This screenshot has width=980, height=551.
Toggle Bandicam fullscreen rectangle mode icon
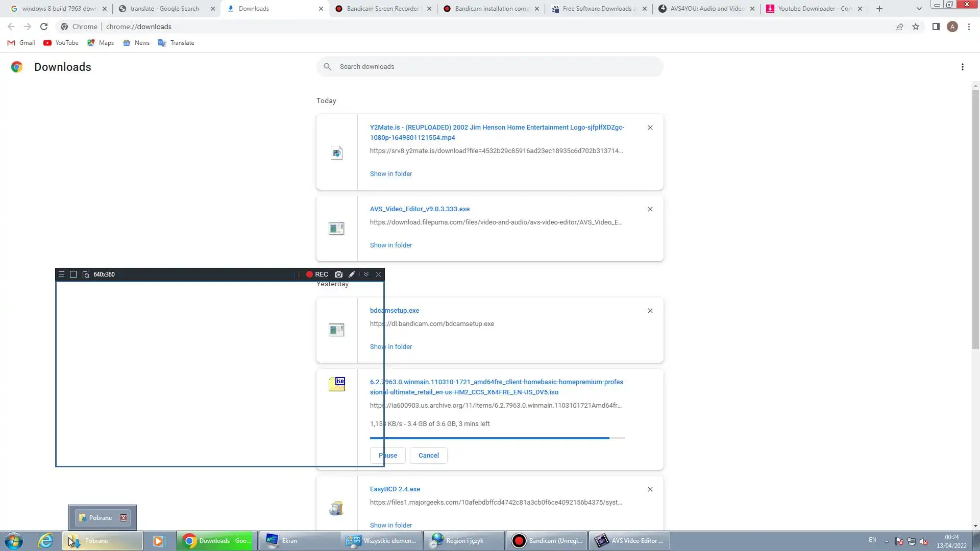tap(73, 274)
